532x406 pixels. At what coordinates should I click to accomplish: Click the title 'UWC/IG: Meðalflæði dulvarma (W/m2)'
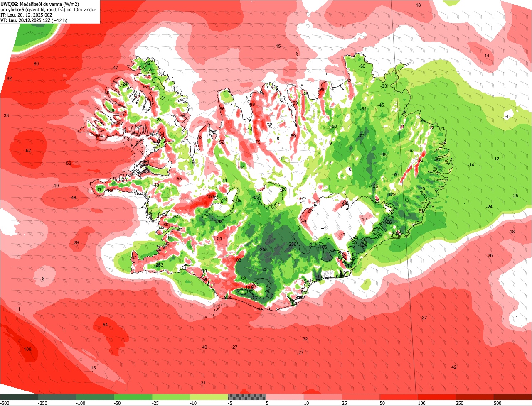click(40, 4)
